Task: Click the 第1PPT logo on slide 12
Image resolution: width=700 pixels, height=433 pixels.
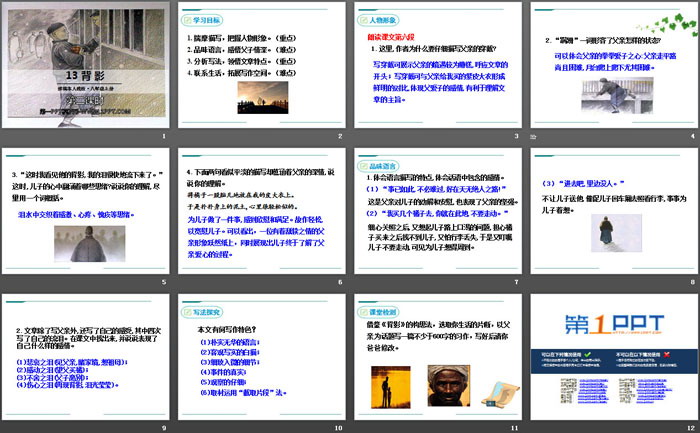Action: tap(612, 323)
